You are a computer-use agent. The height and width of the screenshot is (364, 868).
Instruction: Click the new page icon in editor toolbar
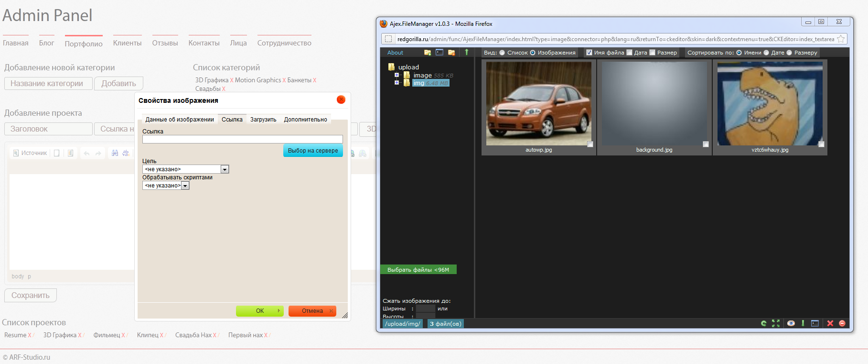coord(57,153)
